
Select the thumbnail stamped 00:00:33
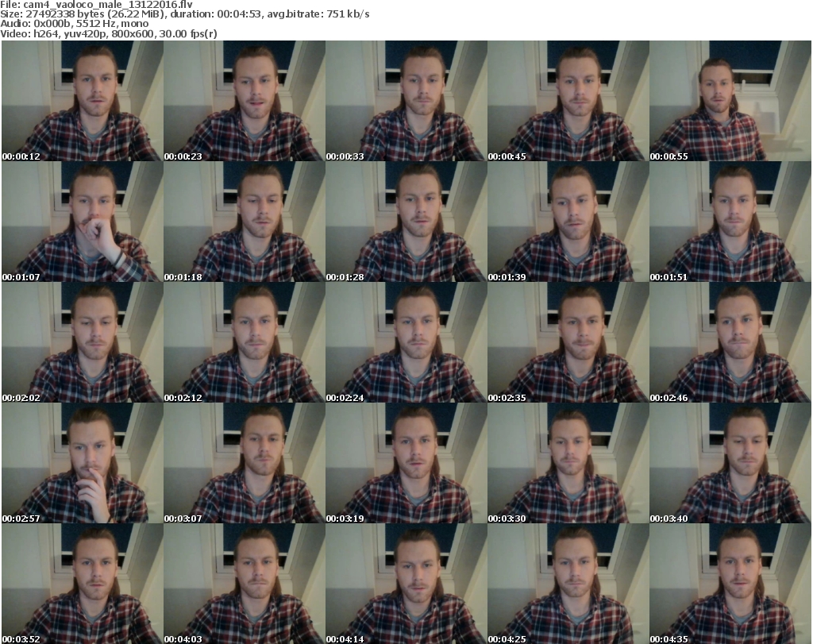coord(406,101)
